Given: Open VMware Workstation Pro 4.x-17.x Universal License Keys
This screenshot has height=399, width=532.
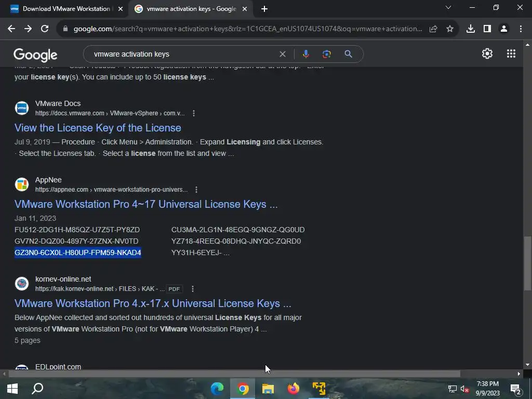Looking at the screenshot, I should pos(153,303).
